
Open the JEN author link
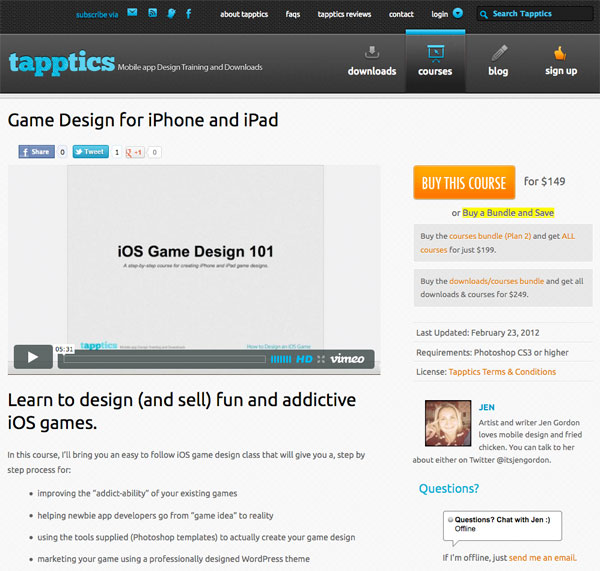487,407
